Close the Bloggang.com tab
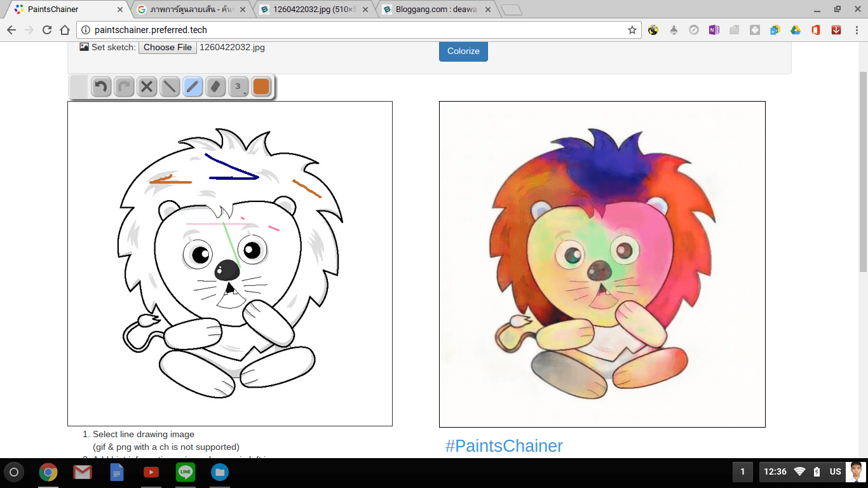 [488, 10]
